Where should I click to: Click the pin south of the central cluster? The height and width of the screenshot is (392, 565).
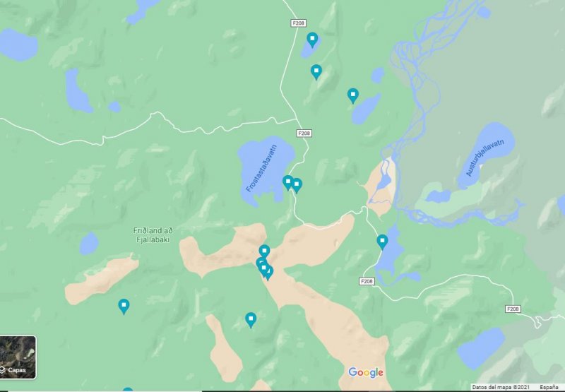click(x=251, y=319)
